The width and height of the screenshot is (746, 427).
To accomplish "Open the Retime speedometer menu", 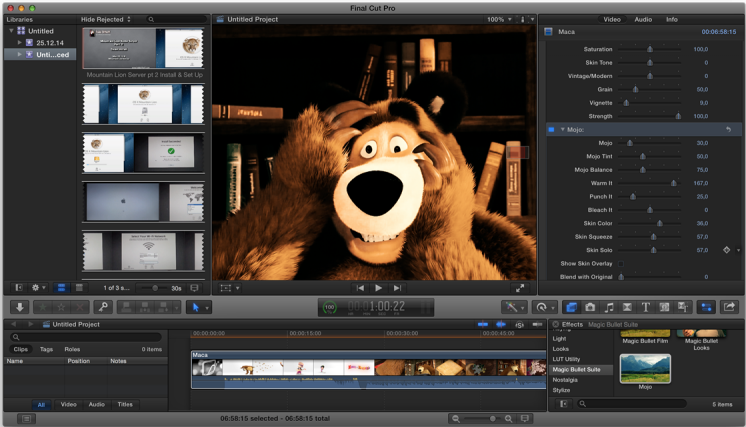I will click(x=544, y=307).
